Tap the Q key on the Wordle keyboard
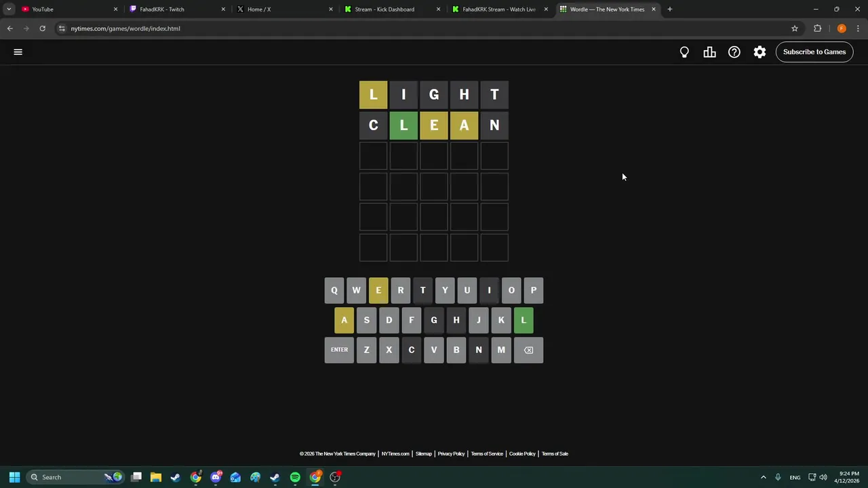 click(334, 290)
